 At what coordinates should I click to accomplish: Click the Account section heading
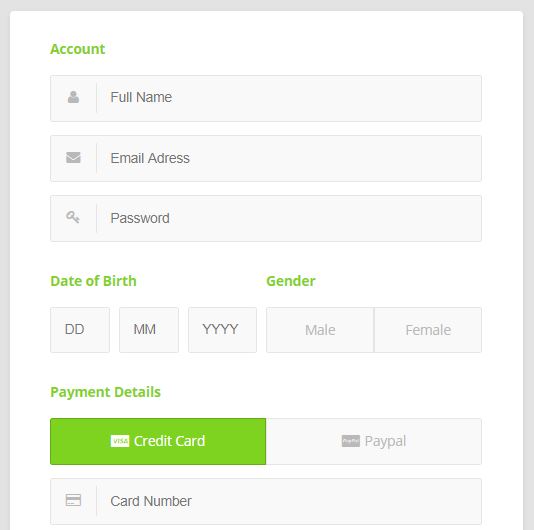(78, 49)
